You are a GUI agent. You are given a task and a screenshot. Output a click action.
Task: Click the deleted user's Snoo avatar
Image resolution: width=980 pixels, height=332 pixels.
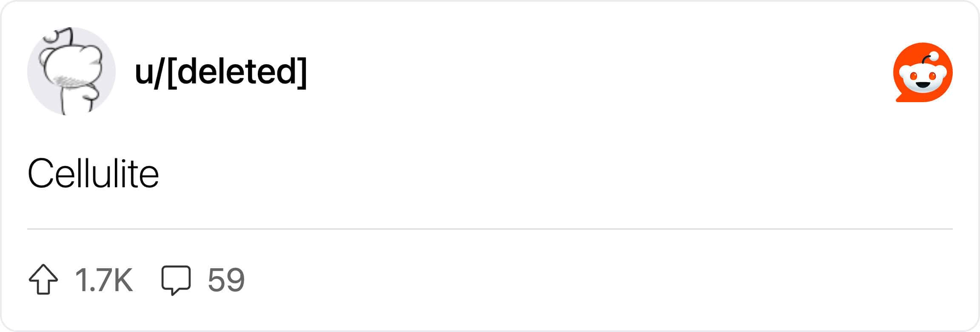pyautogui.click(x=71, y=72)
